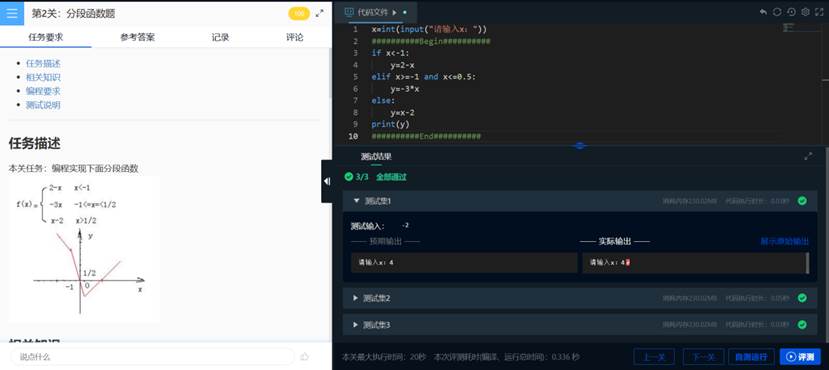
Task: Click the arrow next to 代码文件 tab
Action: tap(394, 12)
